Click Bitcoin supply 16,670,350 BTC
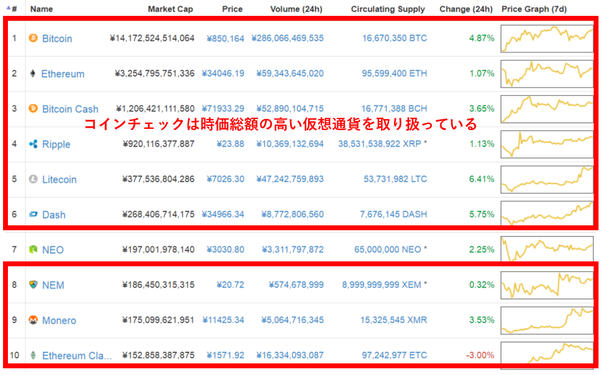Viewport: 604px width, 375px height. [394, 38]
